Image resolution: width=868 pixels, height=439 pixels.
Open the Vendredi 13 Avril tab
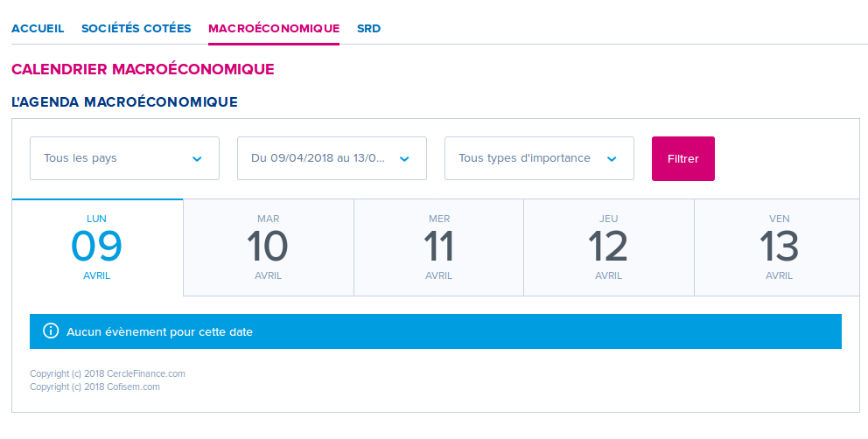tap(779, 247)
